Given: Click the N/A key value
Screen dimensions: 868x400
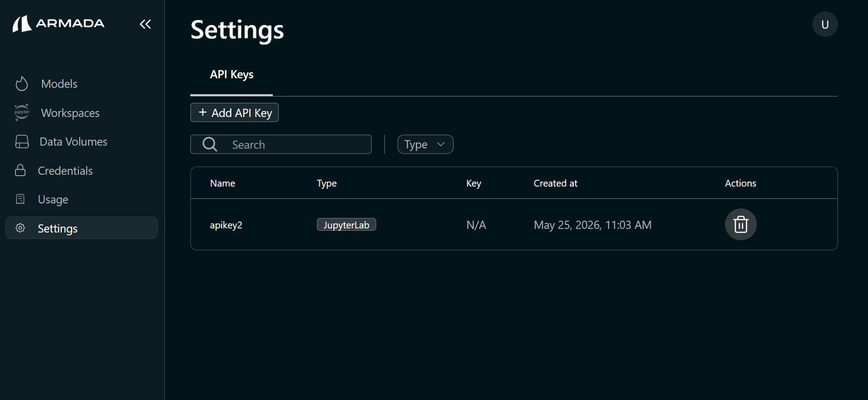Looking at the screenshot, I should click(476, 225).
